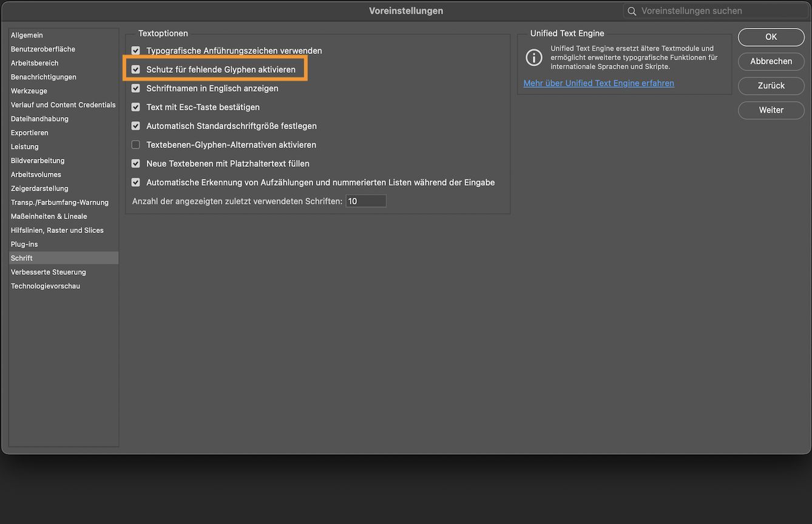Viewport: 812px width, 524px height.
Task: Click the Voreinstellungen suchen search field
Action: [716, 11]
